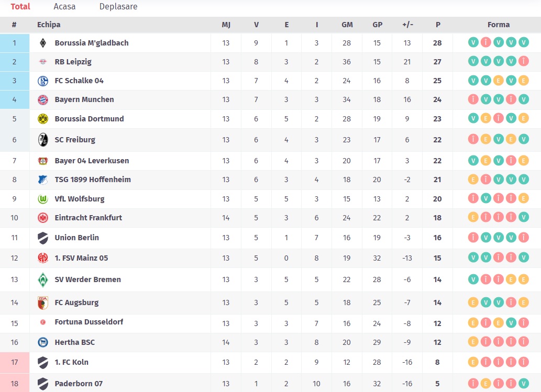
Task: Click the Hertha BSC club logo
Action: pos(43,342)
